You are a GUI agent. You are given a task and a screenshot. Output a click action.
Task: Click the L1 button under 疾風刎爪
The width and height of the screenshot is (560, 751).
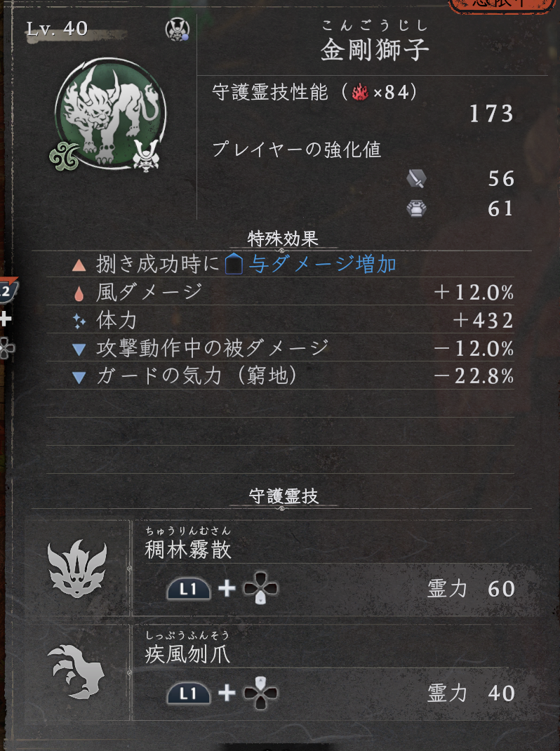(188, 693)
